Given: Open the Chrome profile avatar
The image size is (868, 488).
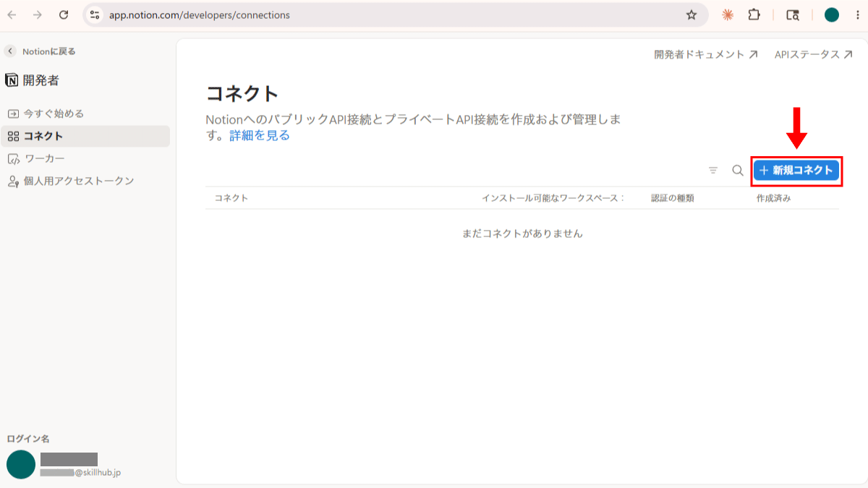Looking at the screenshot, I should coord(832,14).
